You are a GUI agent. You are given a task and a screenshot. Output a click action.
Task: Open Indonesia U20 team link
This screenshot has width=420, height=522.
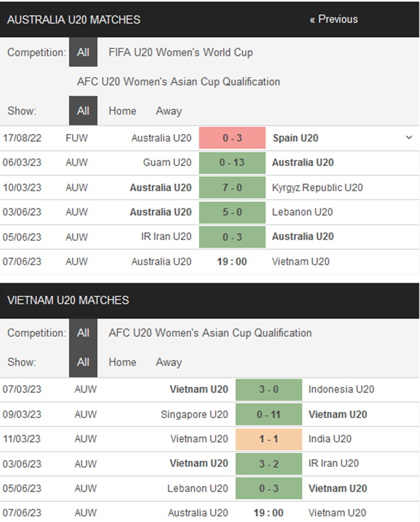pyautogui.click(x=341, y=389)
